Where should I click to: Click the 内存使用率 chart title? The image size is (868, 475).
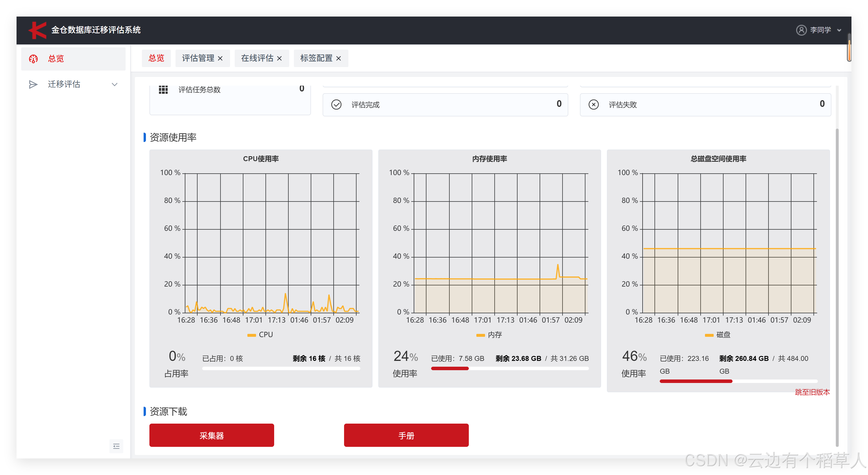(x=489, y=159)
